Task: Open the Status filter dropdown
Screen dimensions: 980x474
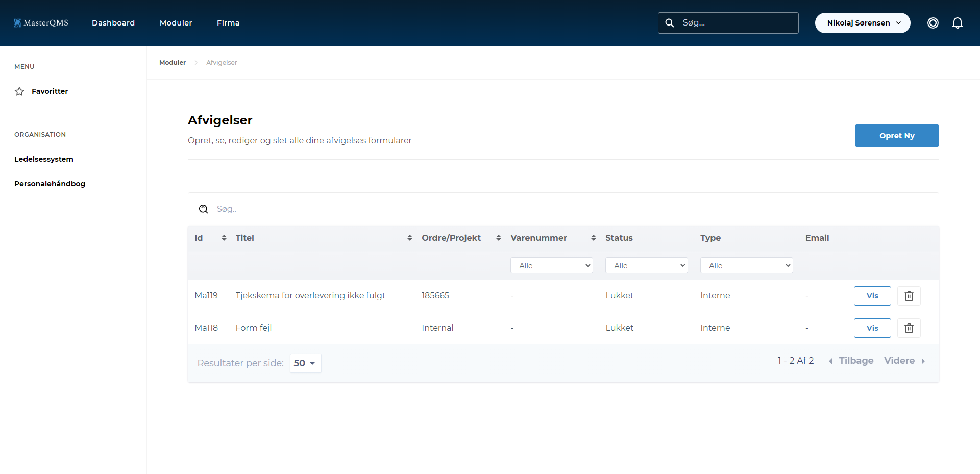Action: (646, 265)
